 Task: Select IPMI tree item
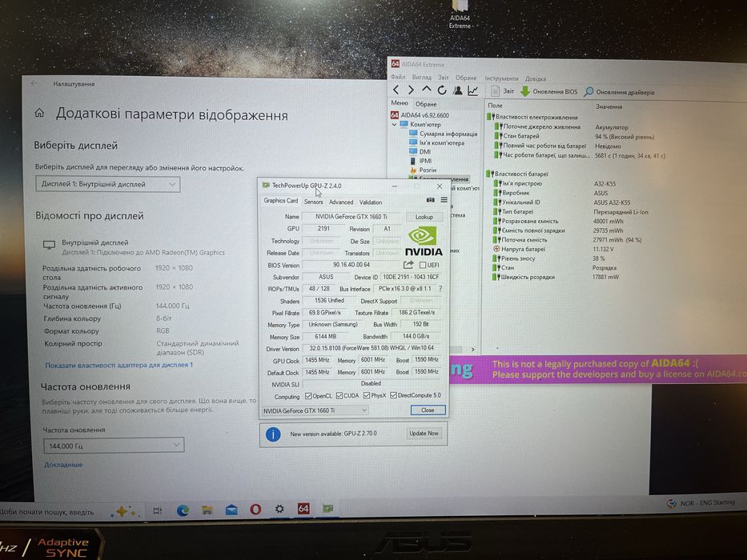(x=420, y=161)
